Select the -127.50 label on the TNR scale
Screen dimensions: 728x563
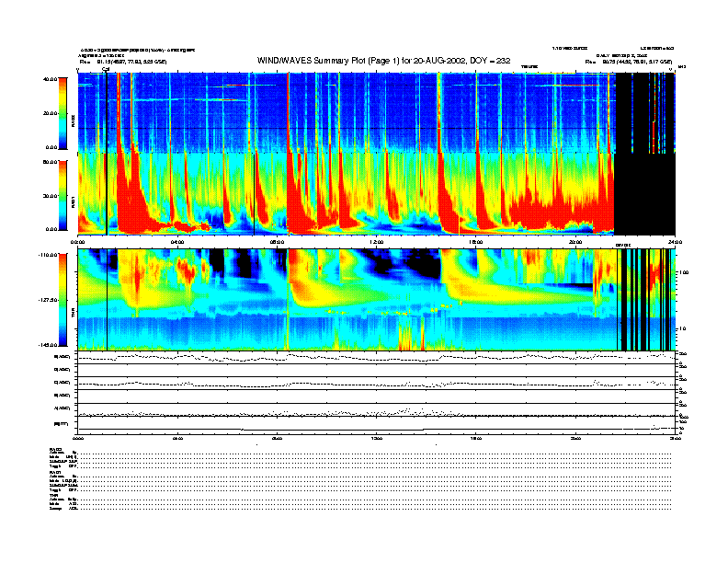[x=48, y=300]
